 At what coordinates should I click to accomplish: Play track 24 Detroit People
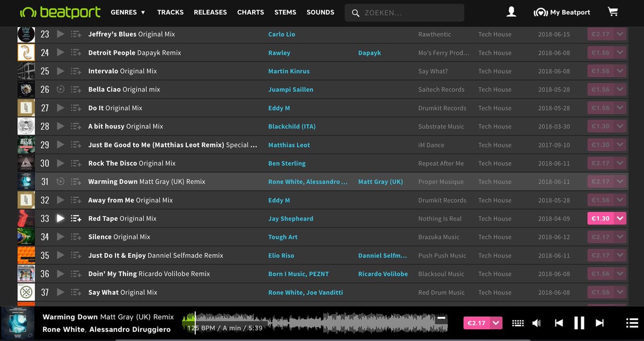[61, 53]
